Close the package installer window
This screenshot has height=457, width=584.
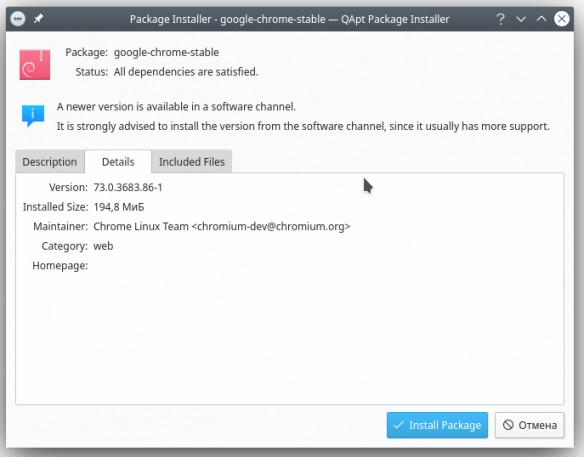tap(562, 19)
